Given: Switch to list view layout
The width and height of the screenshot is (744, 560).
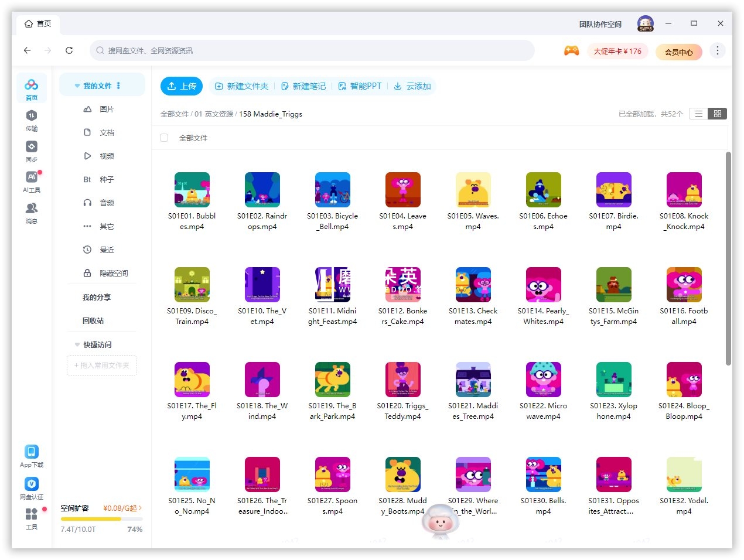Looking at the screenshot, I should pyautogui.click(x=698, y=114).
